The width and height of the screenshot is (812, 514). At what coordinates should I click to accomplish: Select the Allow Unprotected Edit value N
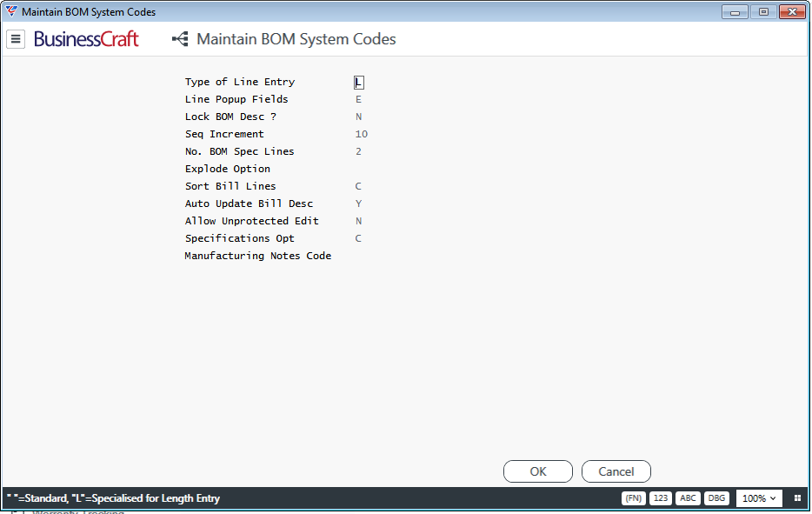[358, 221]
